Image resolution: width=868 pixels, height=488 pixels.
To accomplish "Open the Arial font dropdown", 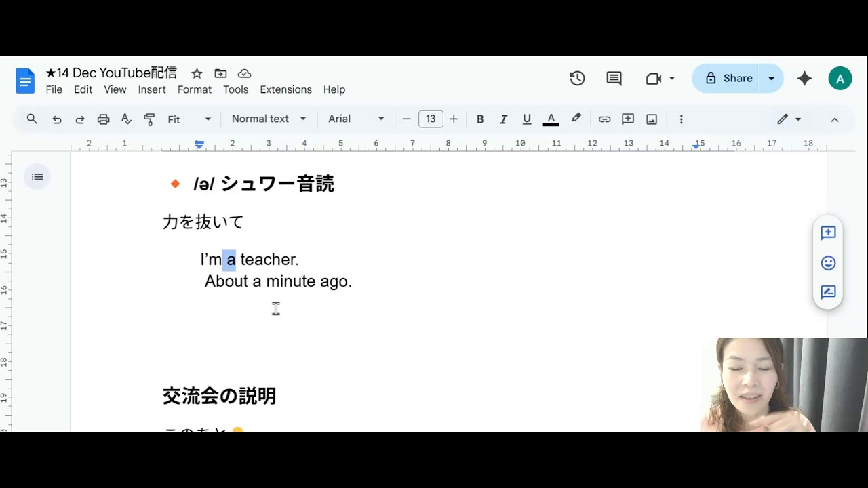I will click(356, 119).
